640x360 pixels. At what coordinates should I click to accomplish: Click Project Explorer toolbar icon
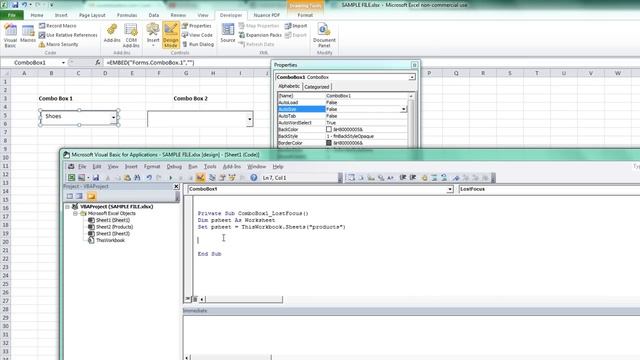(212, 178)
